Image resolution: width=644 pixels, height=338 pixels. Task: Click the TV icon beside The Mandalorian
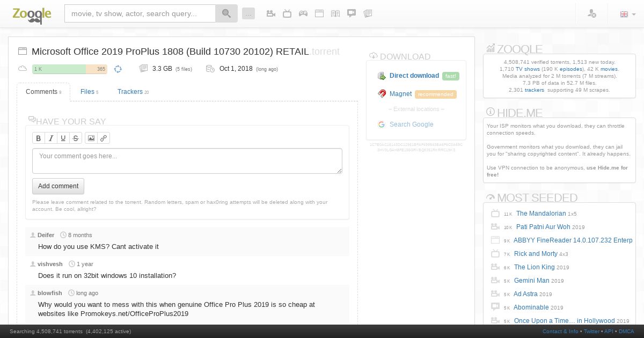[x=495, y=214]
